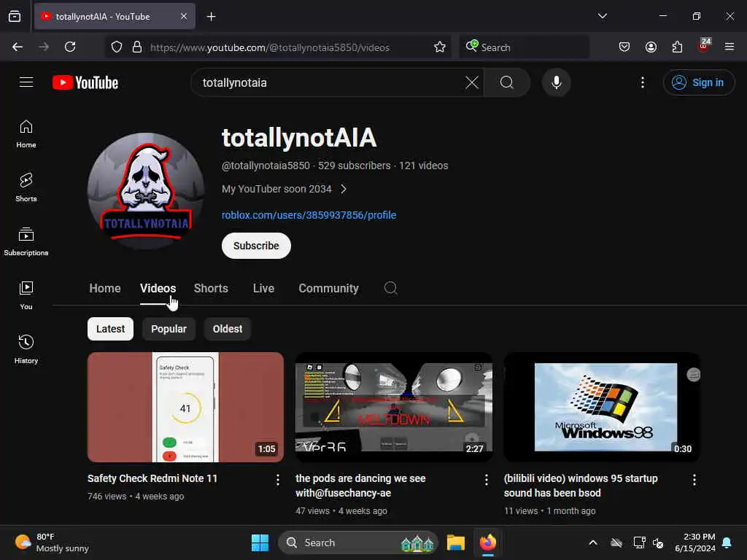Open the Community tab
The width and height of the screenshot is (747, 560).
(x=329, y=288)
